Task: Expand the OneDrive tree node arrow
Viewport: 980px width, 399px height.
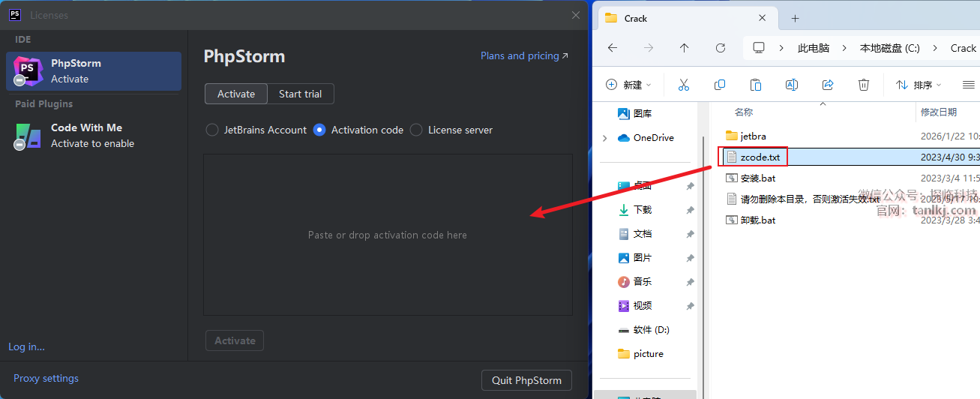Action: 605,138
